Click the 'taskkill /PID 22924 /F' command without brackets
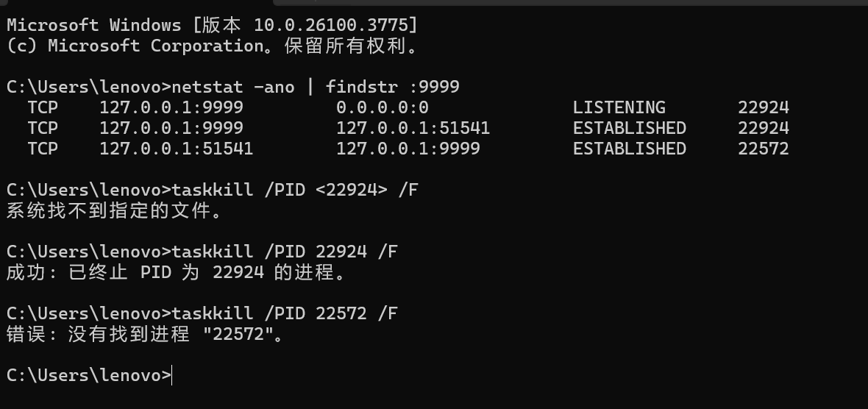Screen dimensions: 868x409 [x=285, y=252]
